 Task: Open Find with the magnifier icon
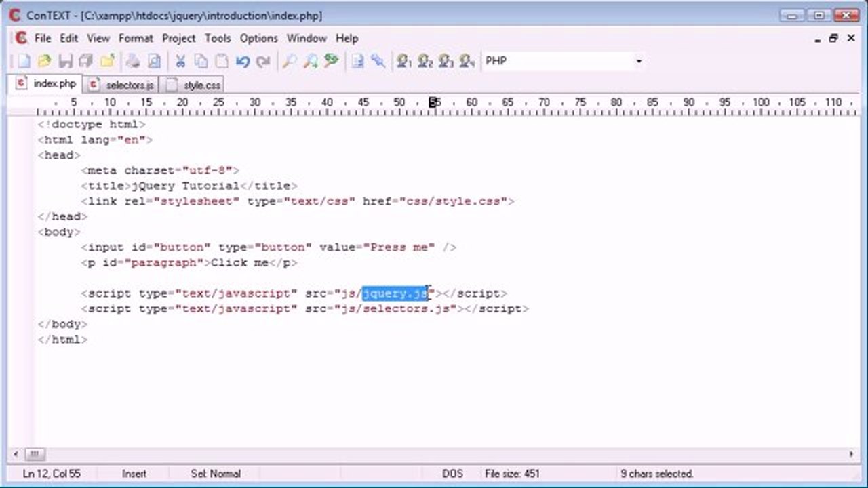(290, 61)
